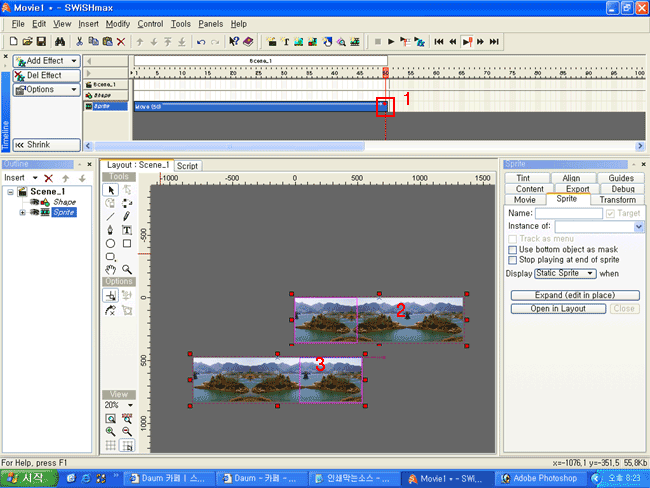
Task: Open the Control menu
Action: [150, 24]
